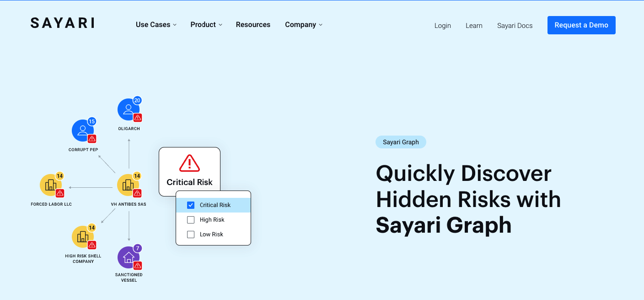644x300 pixels.
Task: Expand the Use Cases dropdown menu
Action: [x=156, y=25]
